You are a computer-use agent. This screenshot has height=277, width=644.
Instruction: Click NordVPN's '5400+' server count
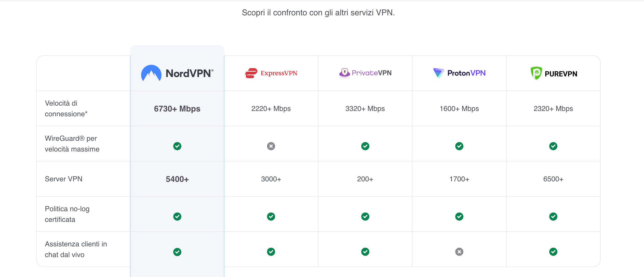click(177, 179)
